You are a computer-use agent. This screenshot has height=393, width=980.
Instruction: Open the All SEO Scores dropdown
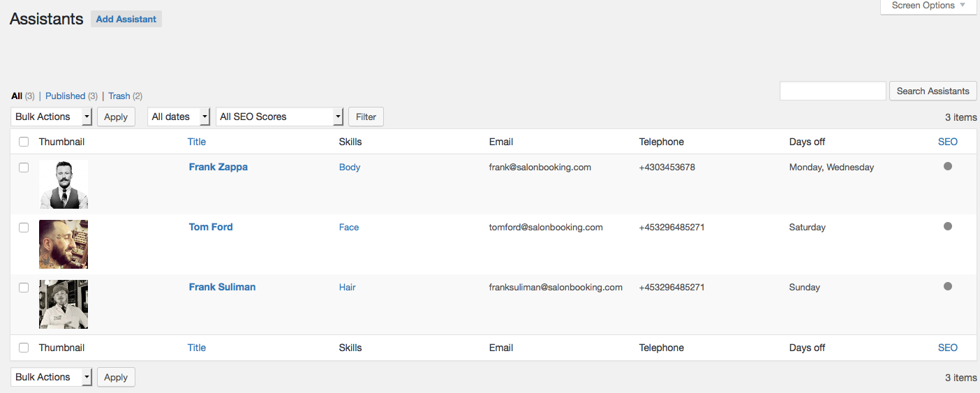[279, 117]
